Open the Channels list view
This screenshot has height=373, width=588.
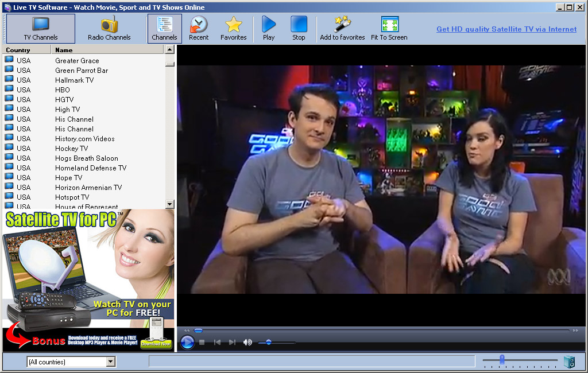tap(164, 29)
